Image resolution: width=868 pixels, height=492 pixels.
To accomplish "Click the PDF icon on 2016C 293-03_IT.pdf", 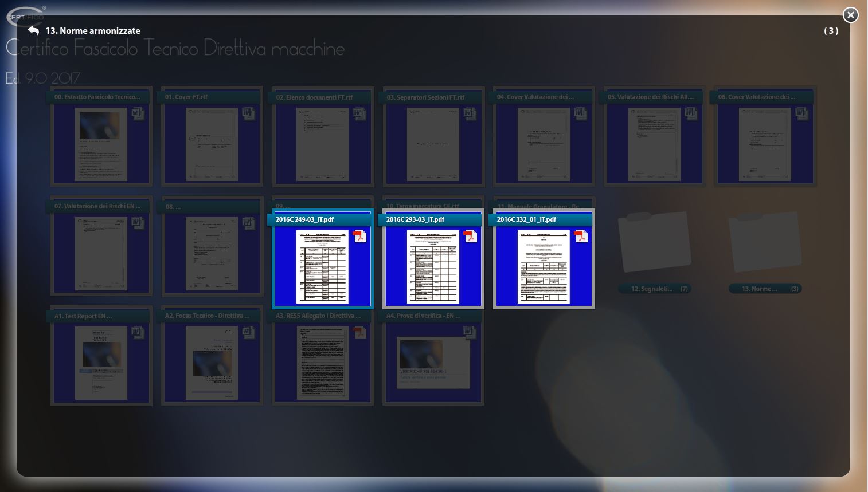I will click(x=470, y=236).
